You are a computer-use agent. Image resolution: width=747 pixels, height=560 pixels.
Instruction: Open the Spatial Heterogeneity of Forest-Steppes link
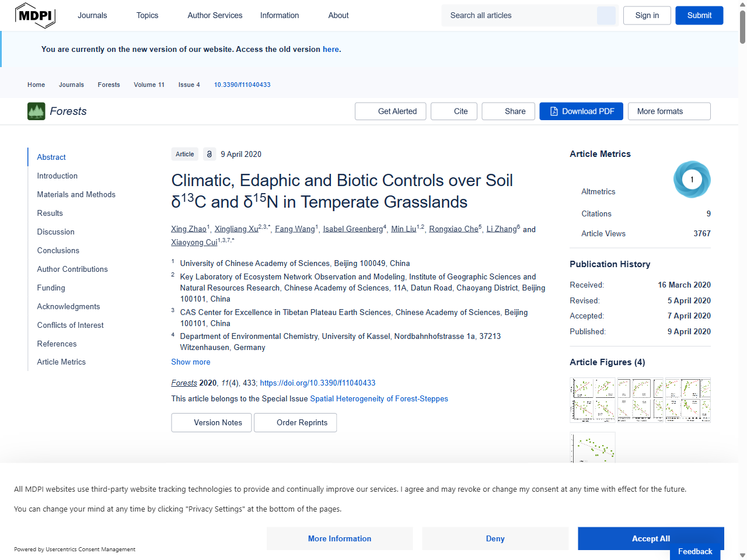379,398
